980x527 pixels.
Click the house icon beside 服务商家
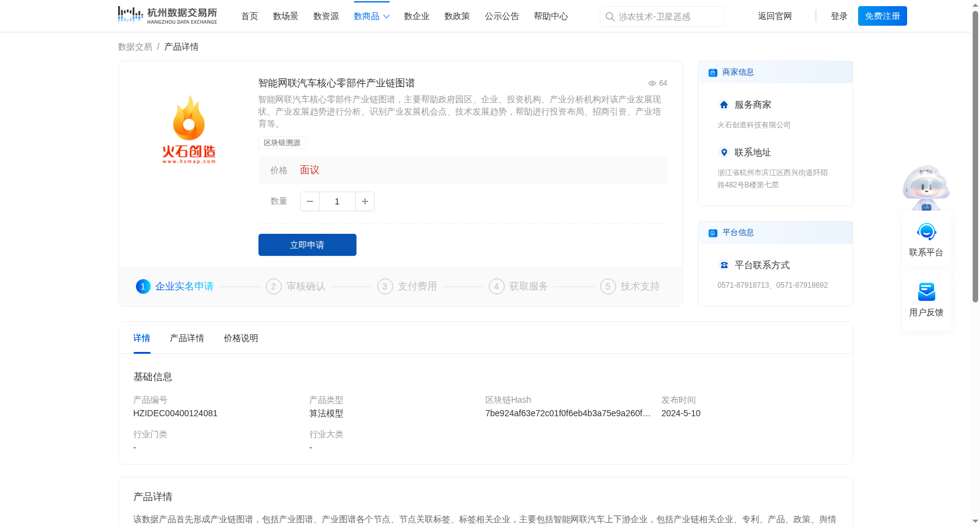click(724, 105)
